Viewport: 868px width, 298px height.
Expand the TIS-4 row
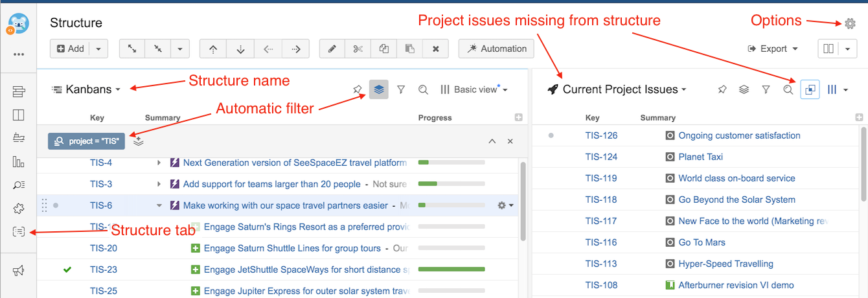[159, 163]
